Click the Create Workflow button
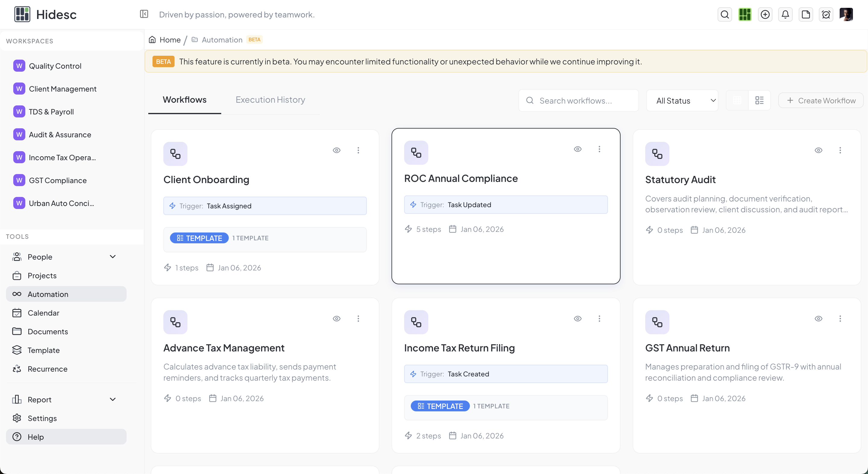This screenshot has width=868, height=474. point(820,101)
